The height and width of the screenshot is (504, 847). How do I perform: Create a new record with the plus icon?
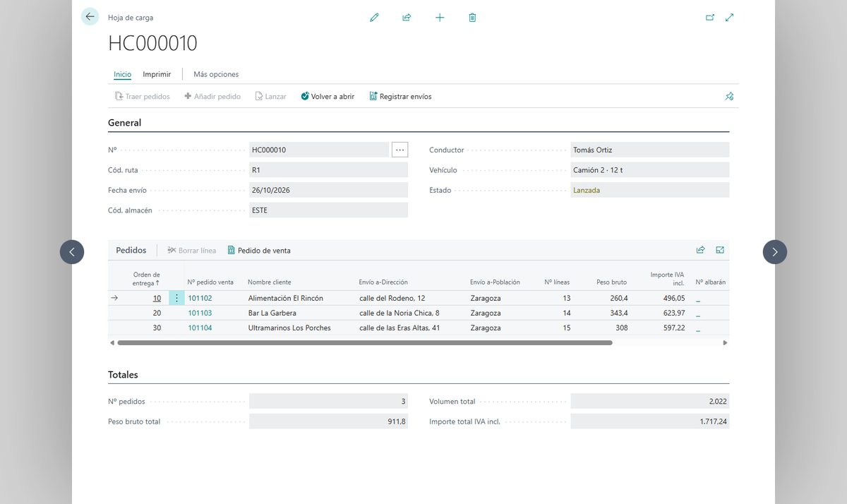(440, 18)
